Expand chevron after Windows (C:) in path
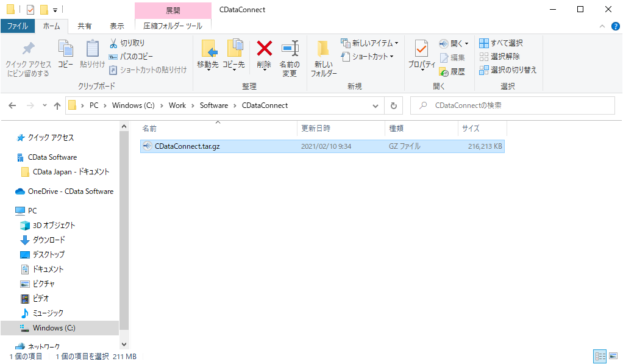The width and height of the screenshot is (623, 364). tap(162, 105)
